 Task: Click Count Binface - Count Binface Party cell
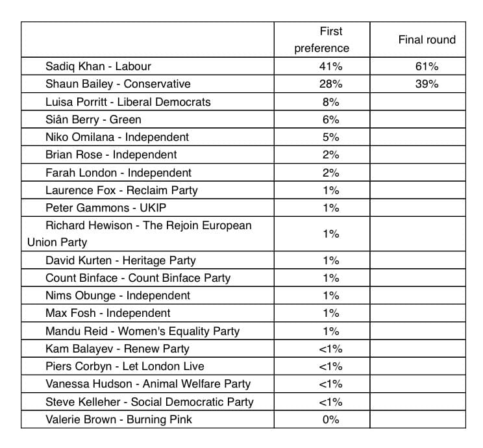147,278
